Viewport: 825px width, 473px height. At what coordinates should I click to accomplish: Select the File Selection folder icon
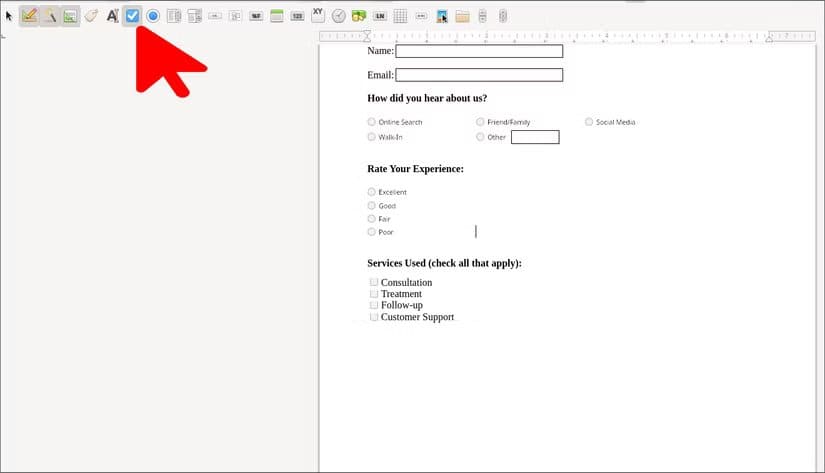pos(462,16)
